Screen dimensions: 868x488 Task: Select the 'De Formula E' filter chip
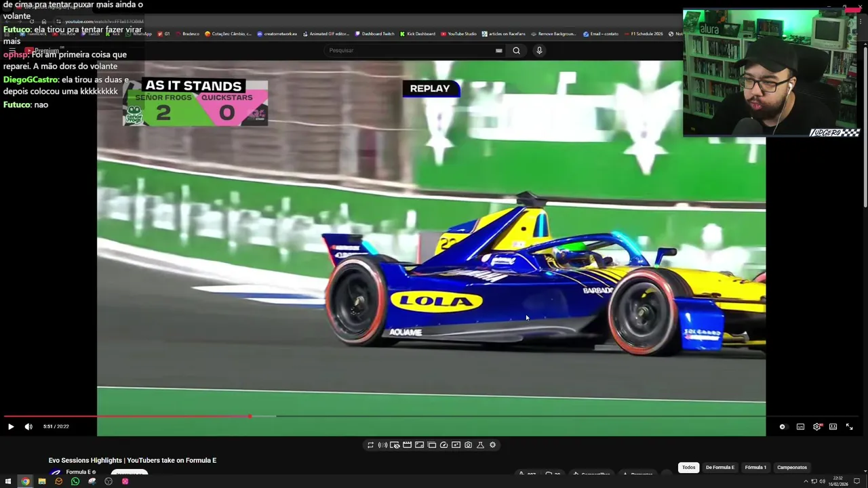[x=720, y=467]
